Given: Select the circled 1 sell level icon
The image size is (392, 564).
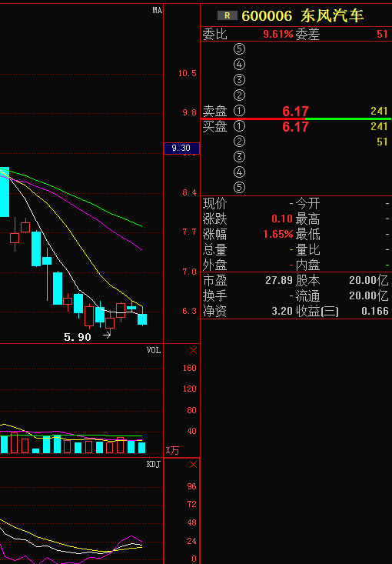Looking at the screenshot, I should [239, 111].
